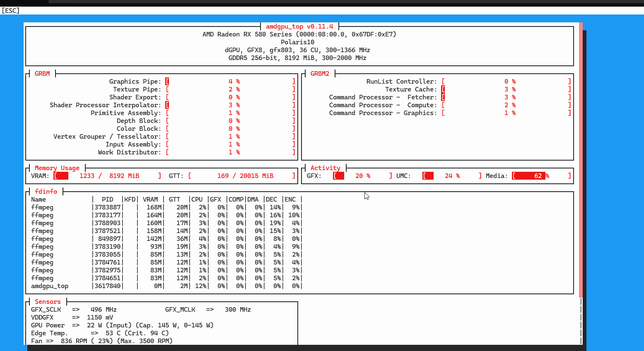Select the ffmpeg process with PID 3784761
Screen dimensions: 644x351
tap(166, 262)
